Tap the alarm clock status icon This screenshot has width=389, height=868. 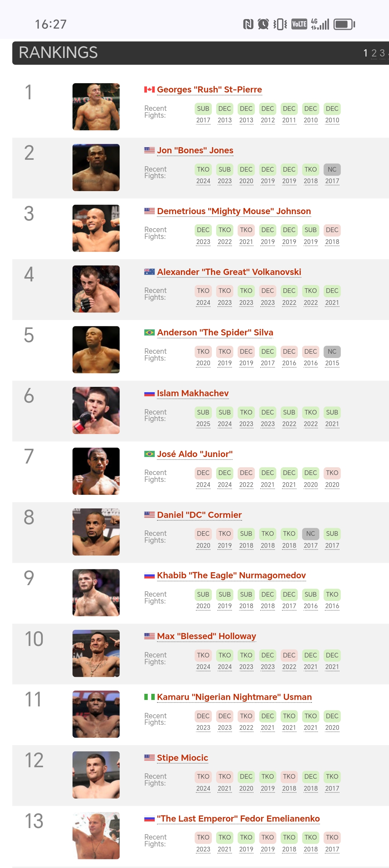263,24
